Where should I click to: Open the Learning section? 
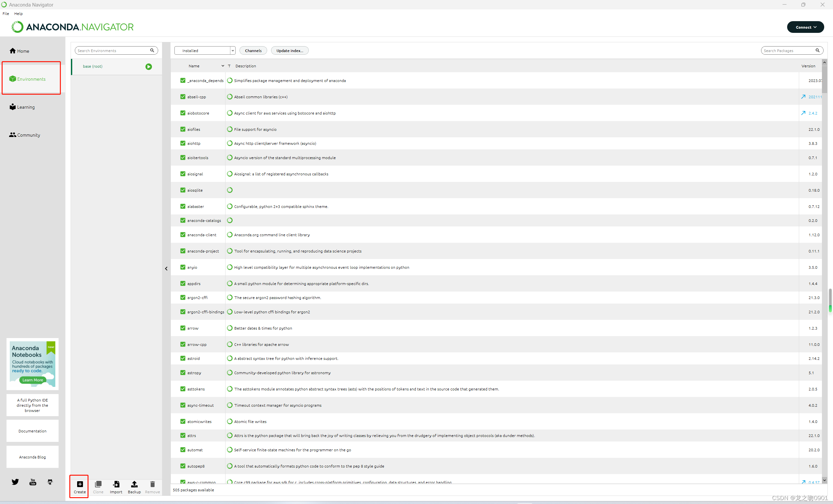coord(22,107)
